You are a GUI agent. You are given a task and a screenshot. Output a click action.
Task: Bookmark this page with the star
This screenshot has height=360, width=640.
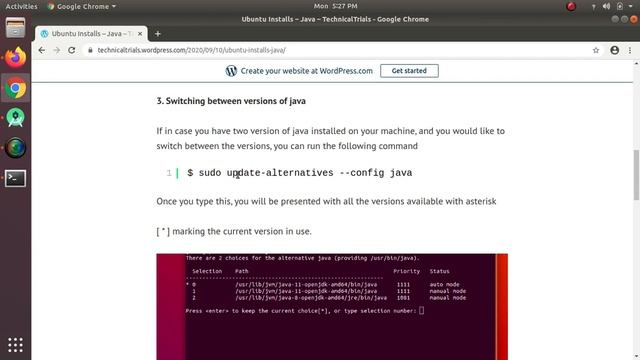tap(596, 50)
